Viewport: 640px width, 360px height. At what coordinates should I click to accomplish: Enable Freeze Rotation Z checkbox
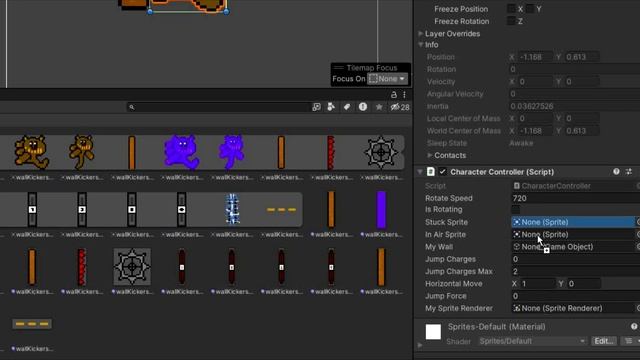click(511, 21)
